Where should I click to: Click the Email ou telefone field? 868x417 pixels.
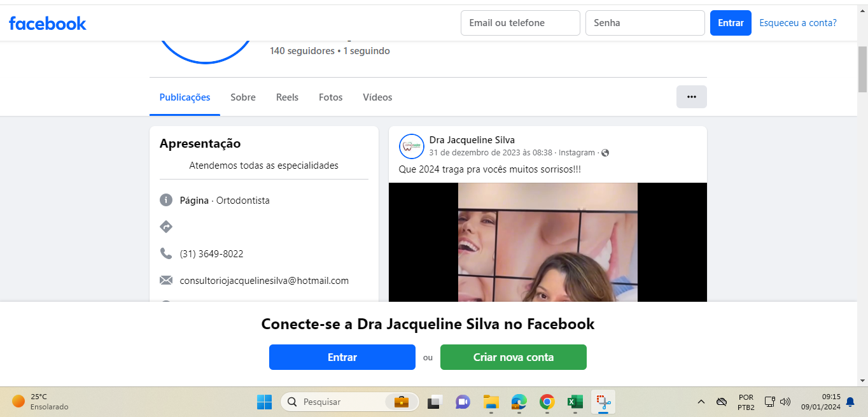520,23
